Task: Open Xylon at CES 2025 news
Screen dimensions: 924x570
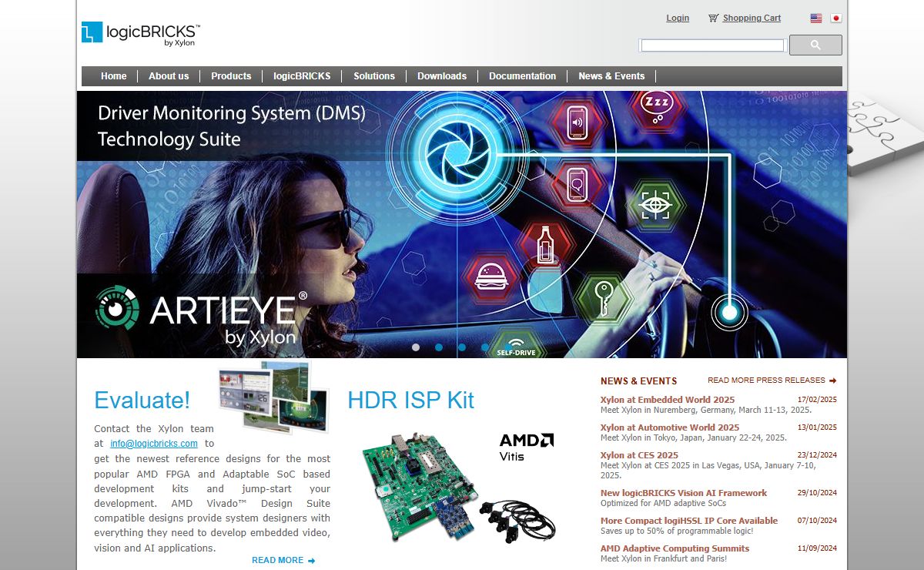Action: pos(639,455)
